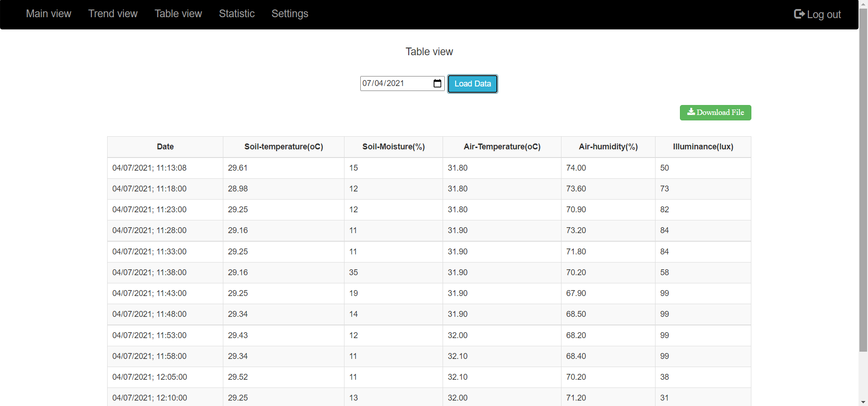
Task: Open the Table view menu item
Action: click(178, 14)
